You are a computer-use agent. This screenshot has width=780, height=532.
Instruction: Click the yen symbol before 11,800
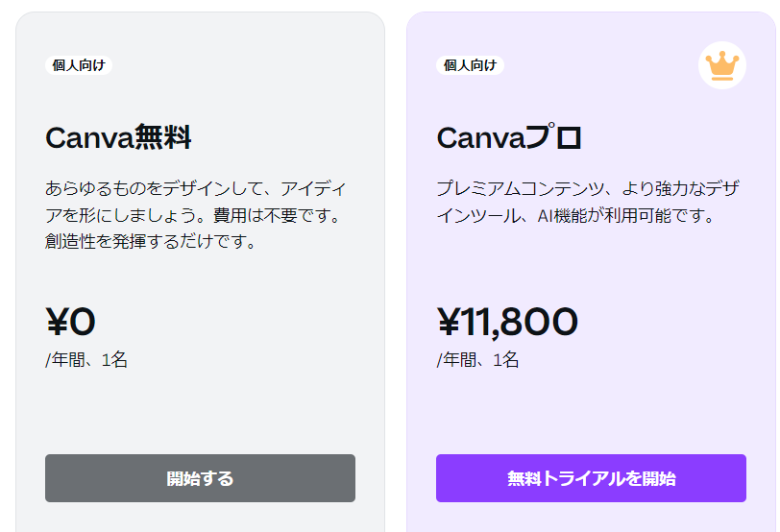point(449,323)
